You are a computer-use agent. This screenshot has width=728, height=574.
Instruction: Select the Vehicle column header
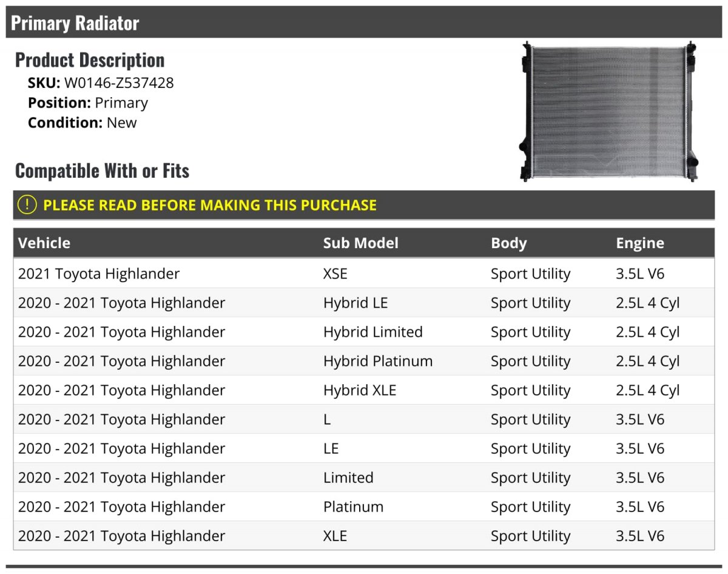(44, 243)
